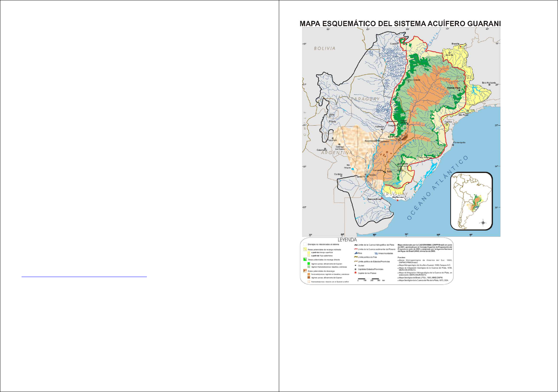Click the red star marking Brasilia

[x=461, y=47]
